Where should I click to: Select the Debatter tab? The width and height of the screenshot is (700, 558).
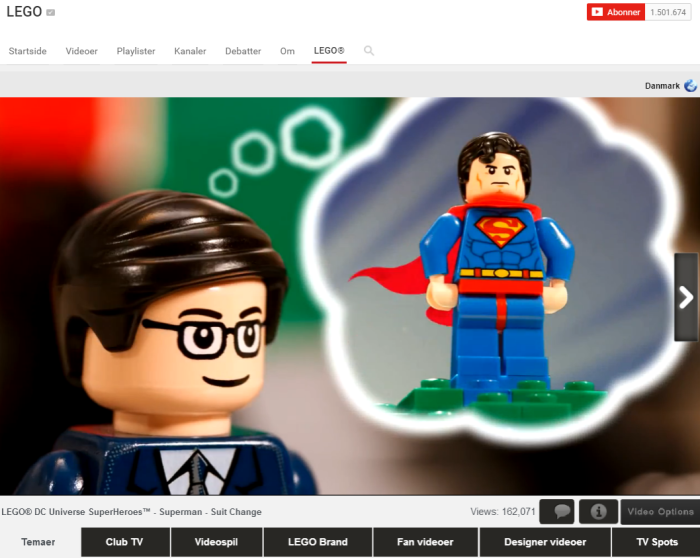click(x=243, y=51)
